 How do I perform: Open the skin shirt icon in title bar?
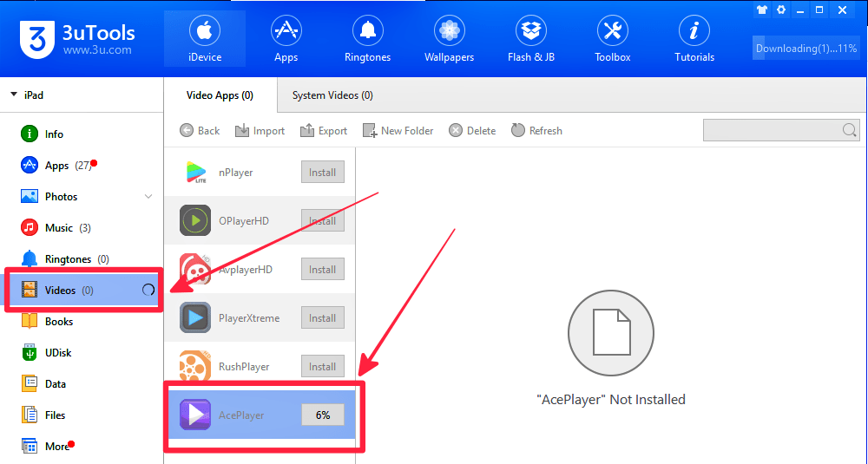[x=762, y=10]
